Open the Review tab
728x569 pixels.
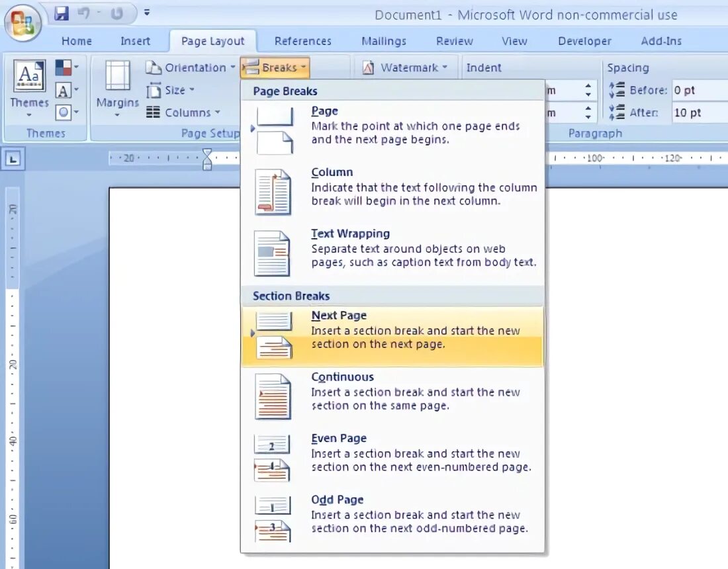click(x=454, y=41)
